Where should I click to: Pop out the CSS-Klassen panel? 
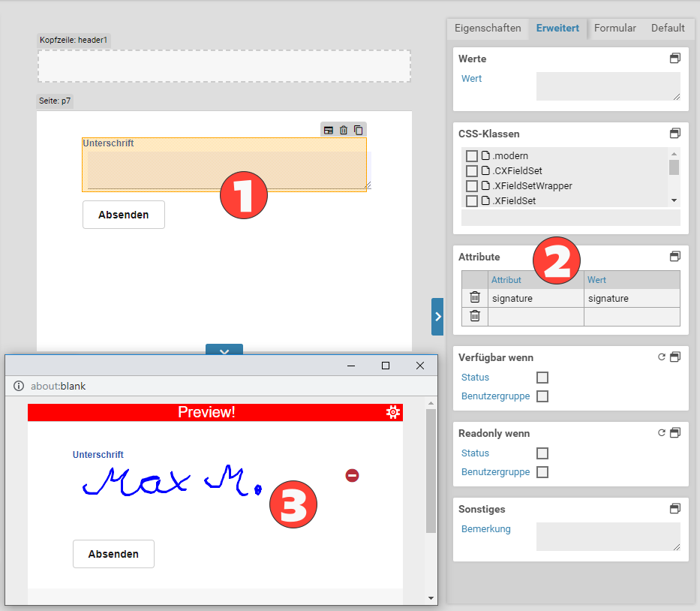tap(675, 134)
